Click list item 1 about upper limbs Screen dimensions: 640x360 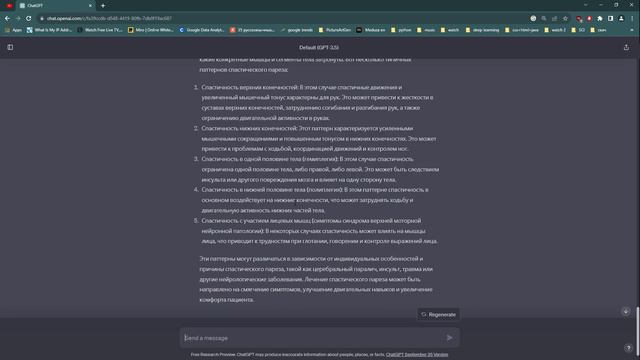point(317,102)
